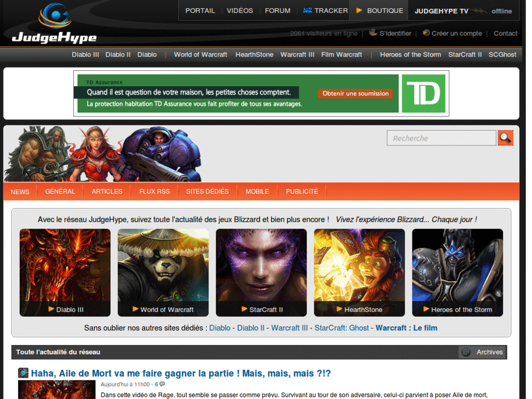Go to Diablo III in the game bar

85,55
